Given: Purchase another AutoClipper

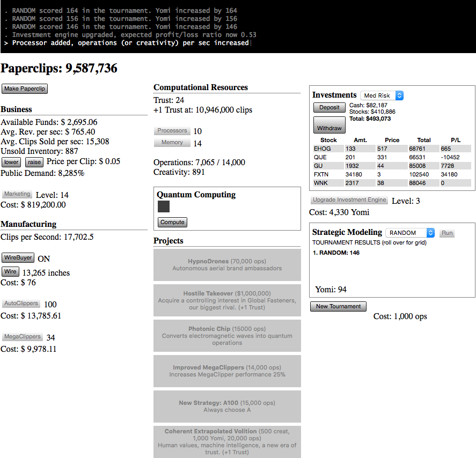Looking at the screenshot, I should (21, 304).
